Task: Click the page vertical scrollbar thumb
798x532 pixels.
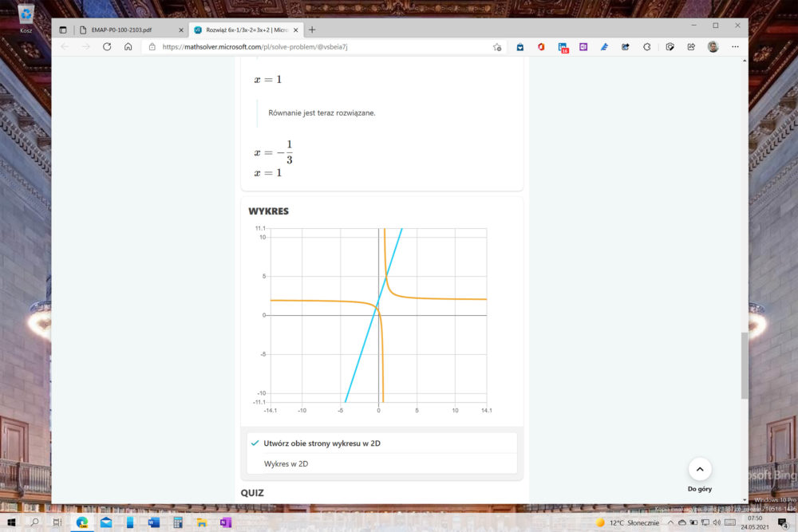Action: (745, 365)
